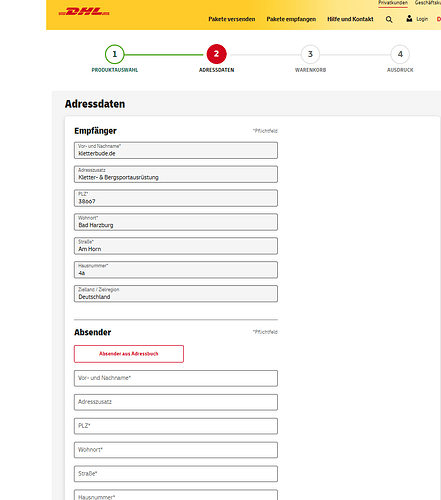Open the Pakete empfangen menu
Image resolution: width=441 pixels, height=500 pixels.
tap(291, 19)
